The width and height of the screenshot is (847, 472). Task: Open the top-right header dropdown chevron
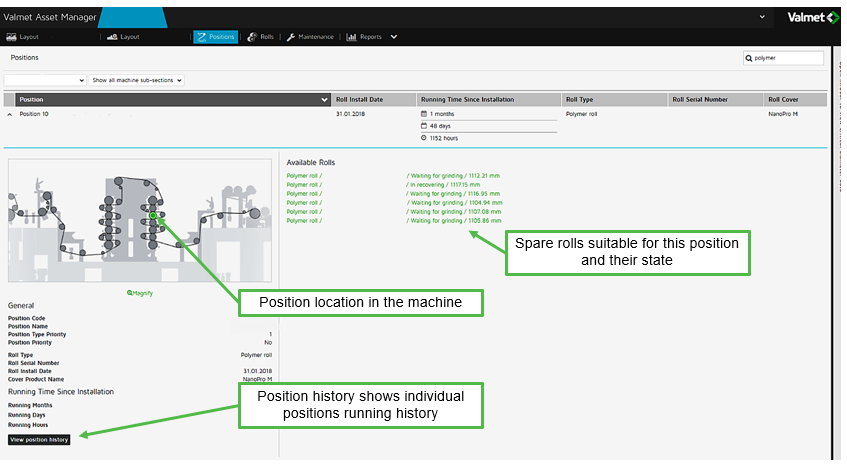tap(762, 17)
